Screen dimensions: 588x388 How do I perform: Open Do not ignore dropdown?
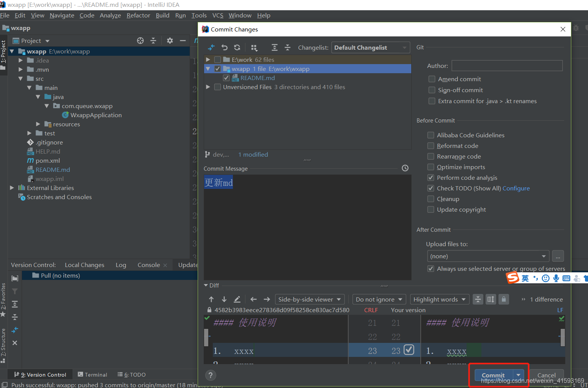point(379,299)
